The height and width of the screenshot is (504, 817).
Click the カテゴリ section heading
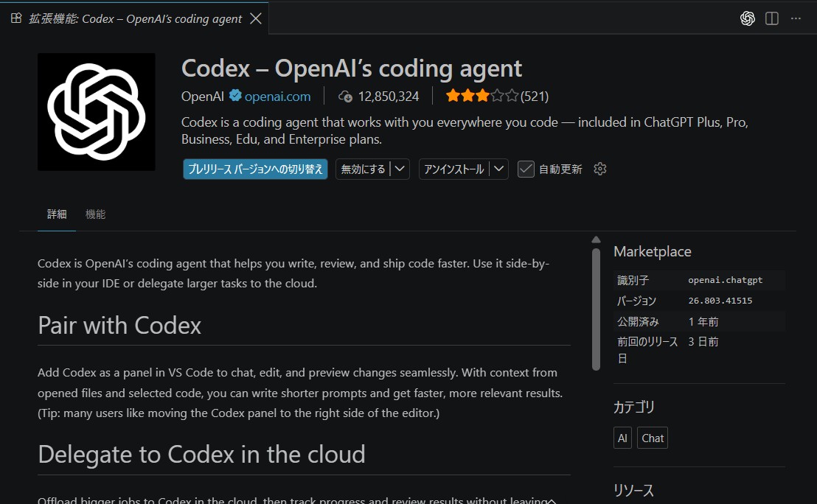coord(633,407)
